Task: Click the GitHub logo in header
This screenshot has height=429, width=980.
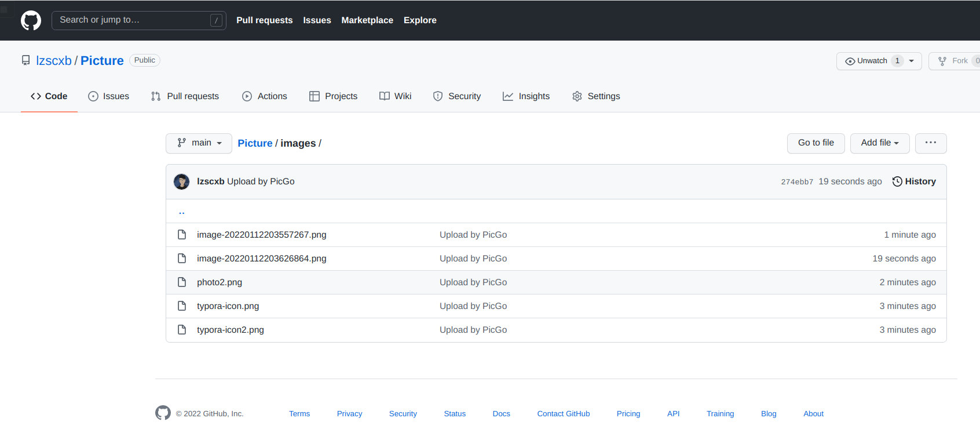Action: [31, 20]
